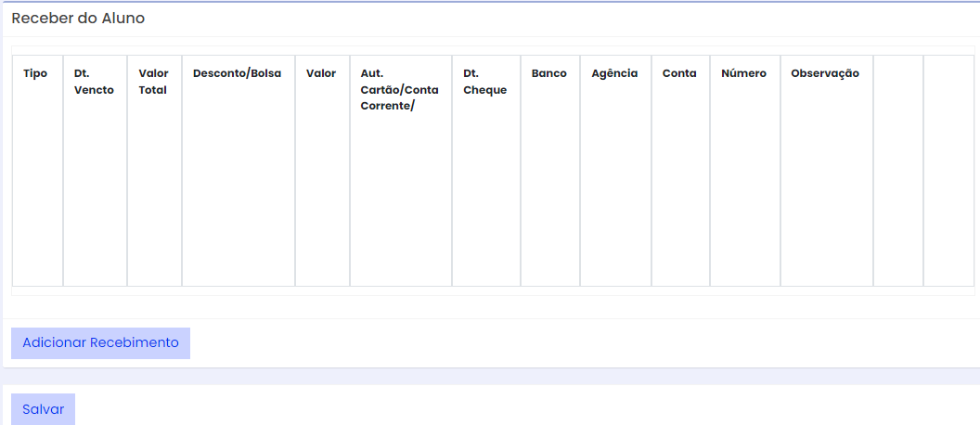Click the Adicionar Recebimento button

point(100,342)
